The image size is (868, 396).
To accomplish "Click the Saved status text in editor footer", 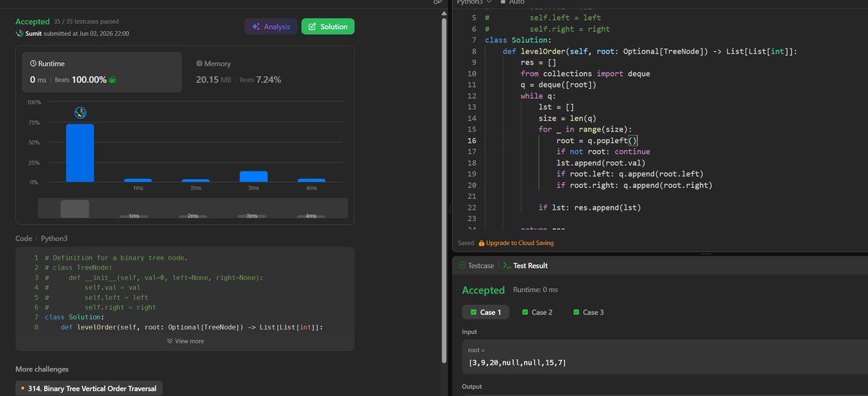I will pos(466,243).
